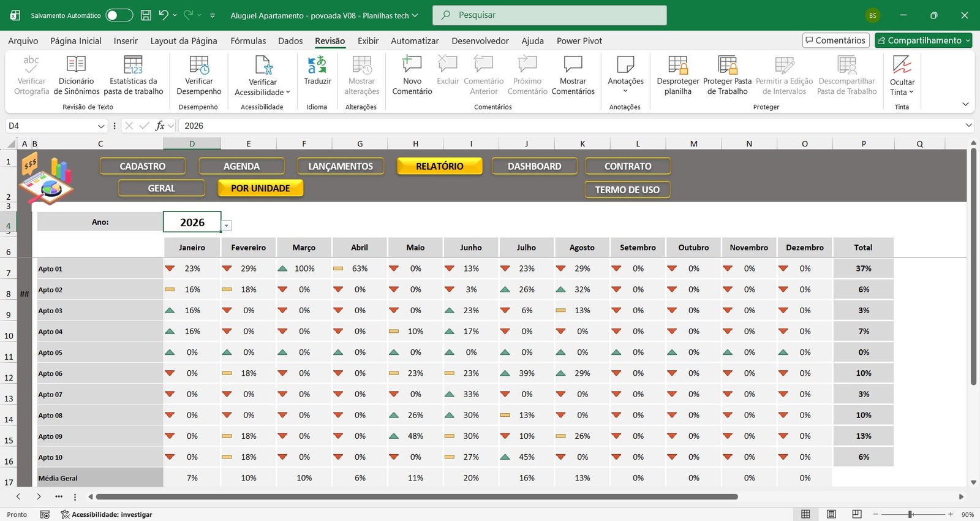Expand the file name dropdown in title bar
The image size is (980, 521).
coord(415,15)
